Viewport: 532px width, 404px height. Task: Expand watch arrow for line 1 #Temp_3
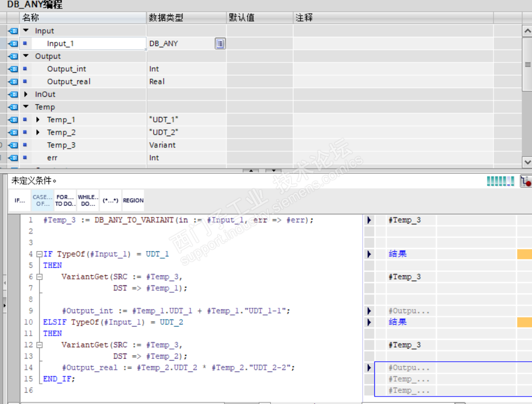coord(369,220)
